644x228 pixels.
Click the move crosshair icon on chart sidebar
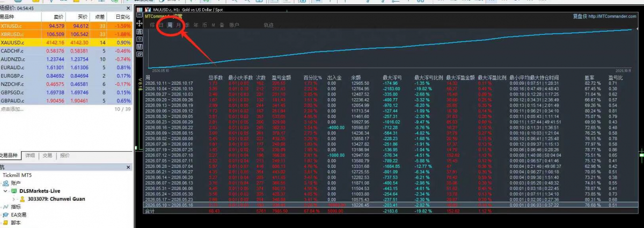tap(140, 24)
